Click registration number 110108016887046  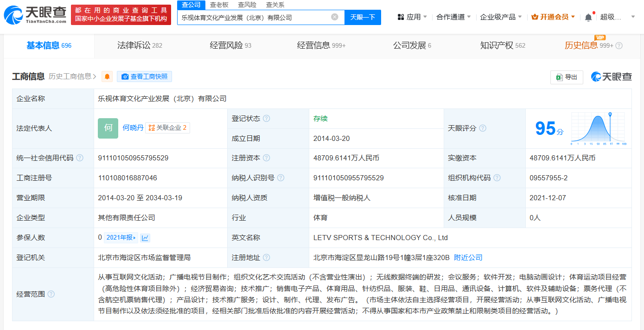click(x=128, y=178)
